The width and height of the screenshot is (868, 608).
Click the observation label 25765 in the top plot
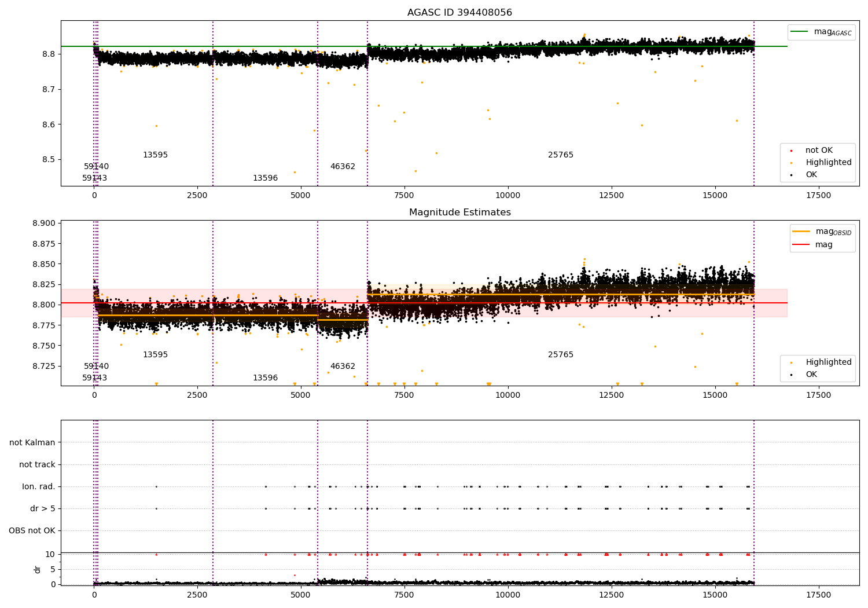coord(560,155)
